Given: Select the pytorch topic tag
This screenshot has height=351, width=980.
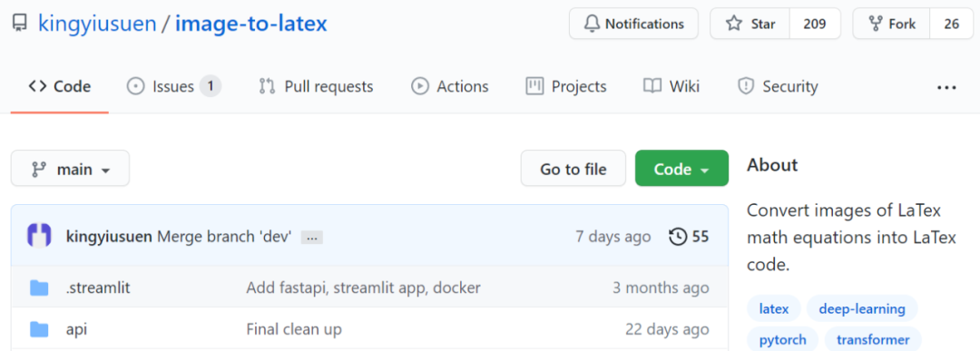Looking at the screenshot, I should [x=782, y=339].
